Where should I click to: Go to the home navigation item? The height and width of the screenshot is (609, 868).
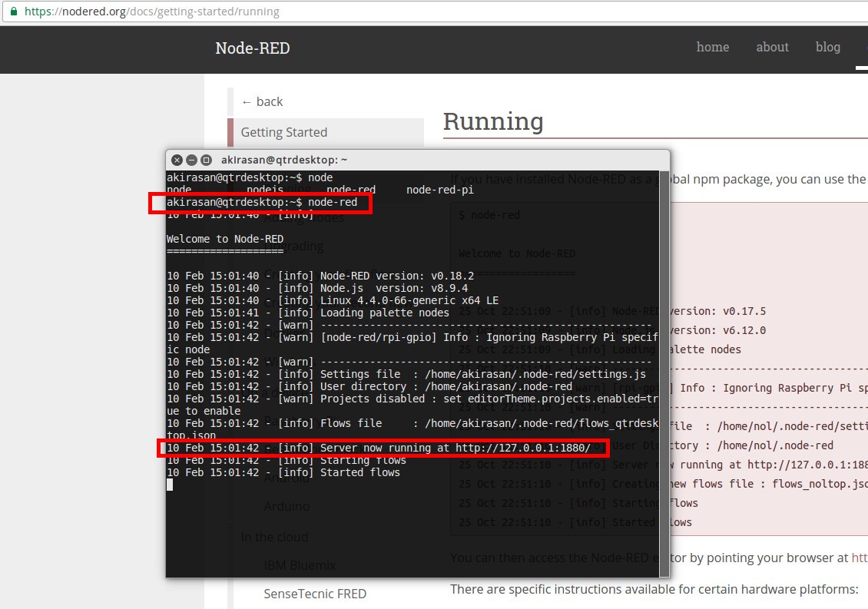point(712,47)
